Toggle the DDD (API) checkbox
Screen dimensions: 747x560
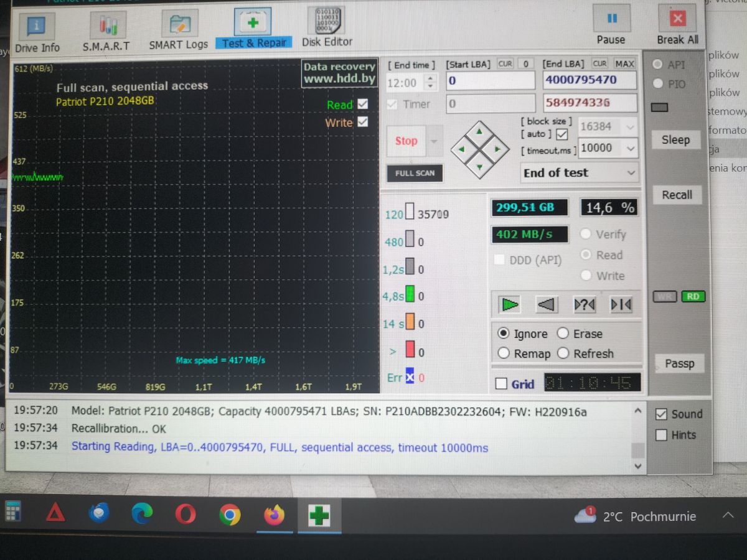coord(499,260)
